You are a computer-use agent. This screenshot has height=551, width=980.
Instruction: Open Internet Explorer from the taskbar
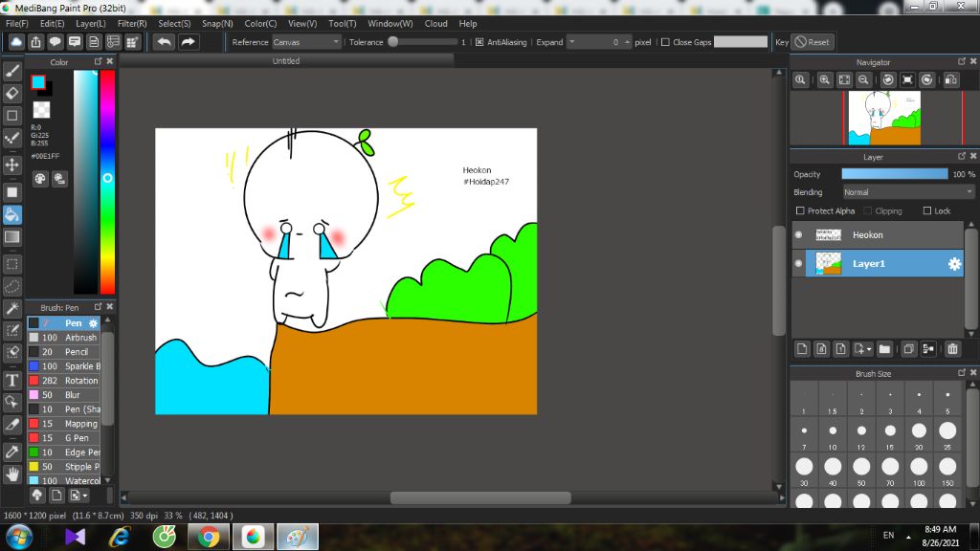coord(120,538)
